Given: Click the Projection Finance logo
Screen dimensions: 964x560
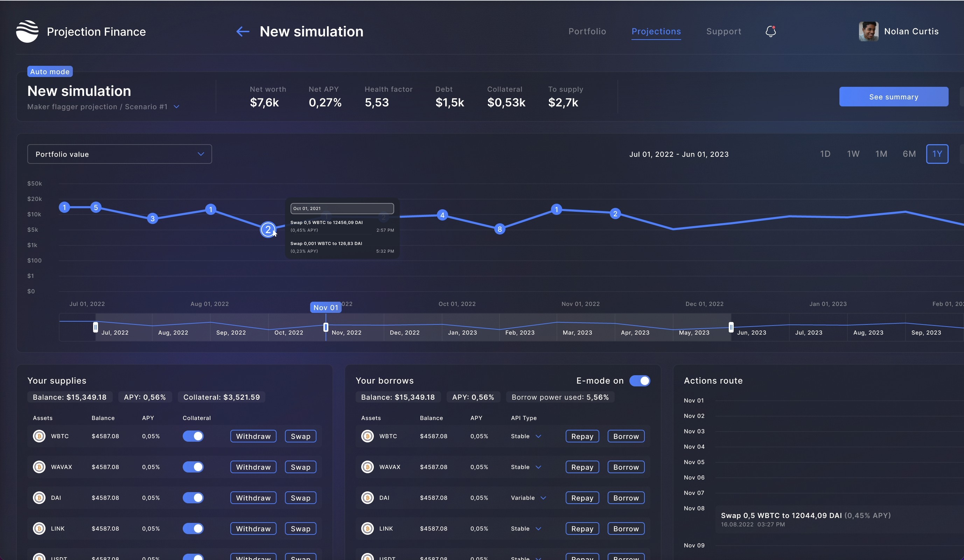Looking at the screenshot, I should point(27,31).
